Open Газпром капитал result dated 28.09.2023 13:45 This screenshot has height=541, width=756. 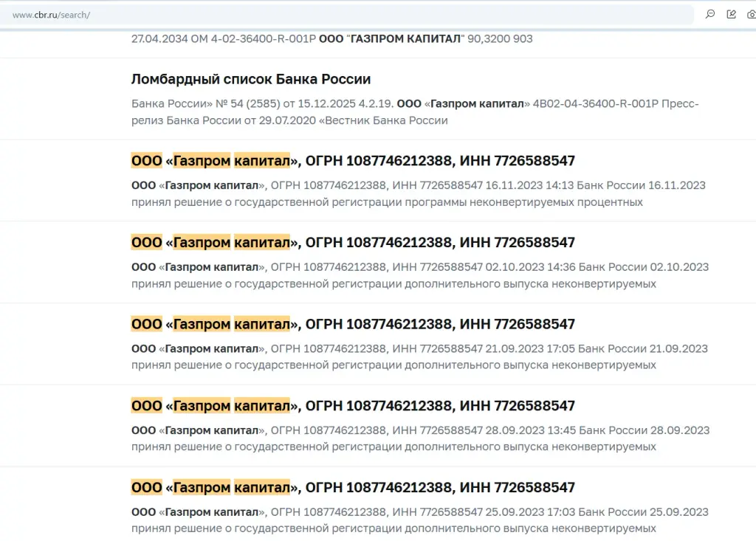353,405
